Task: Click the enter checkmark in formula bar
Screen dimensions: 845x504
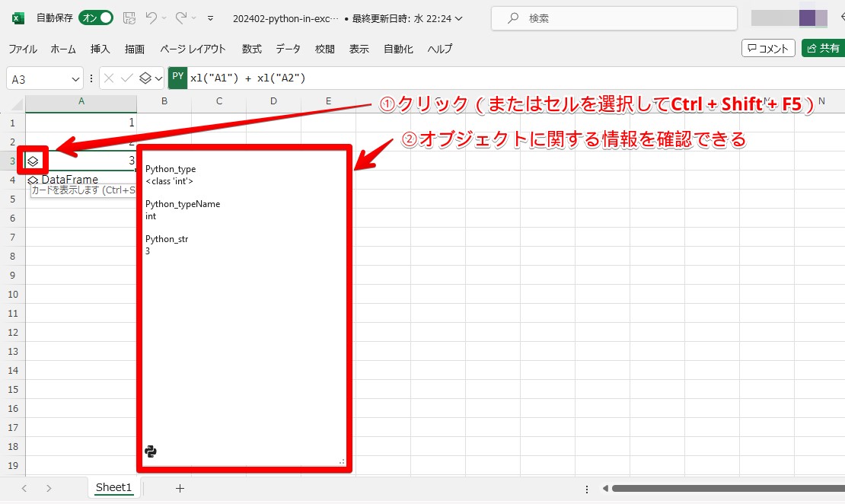Action: (x=127, y=78)
